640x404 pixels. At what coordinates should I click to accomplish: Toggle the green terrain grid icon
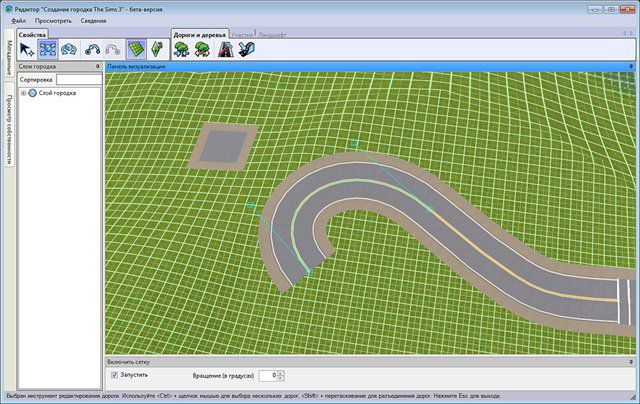(x=135, y=48)
